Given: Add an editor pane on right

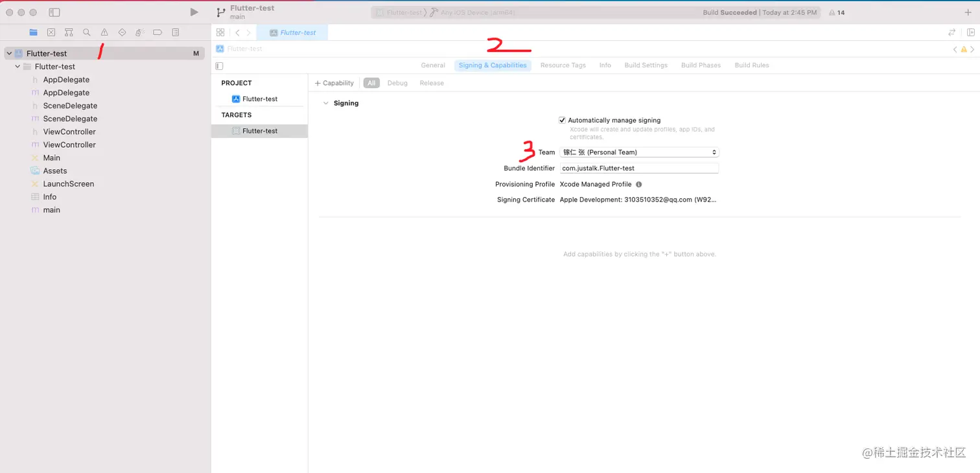Looking at the screenshot, I should (x=971, y=32).
